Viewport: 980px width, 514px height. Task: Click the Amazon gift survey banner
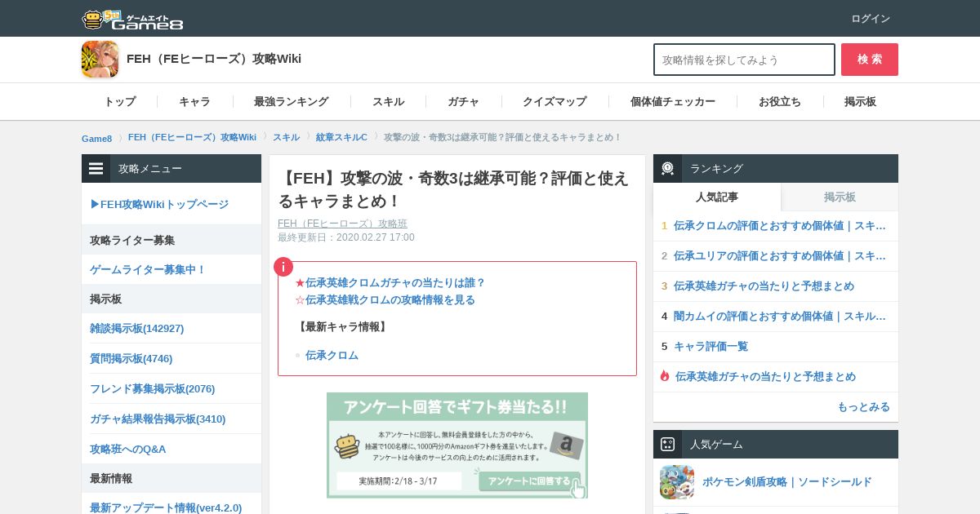coord(457,445)
